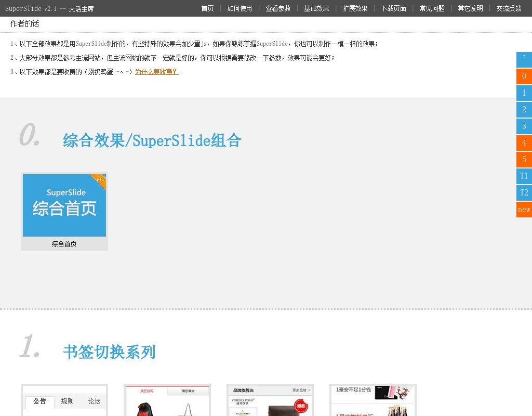Jump to section 2 via side button

[x=524, y=110]
